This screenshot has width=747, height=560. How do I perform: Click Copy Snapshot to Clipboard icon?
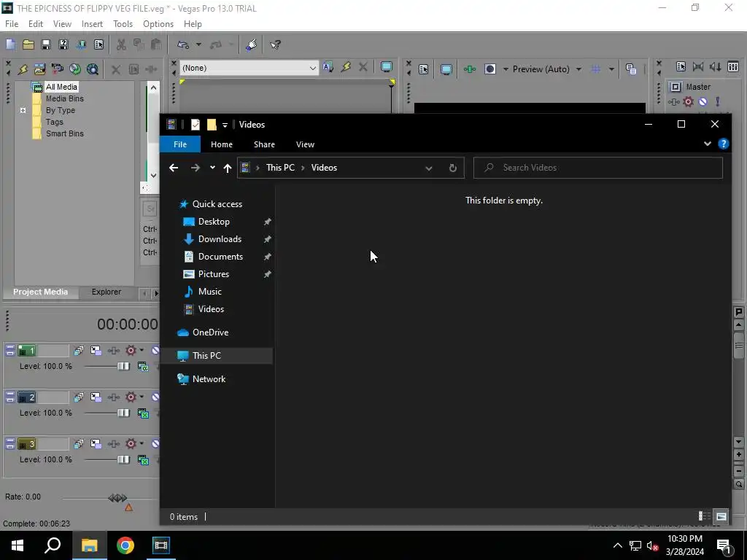coord(631,69)
